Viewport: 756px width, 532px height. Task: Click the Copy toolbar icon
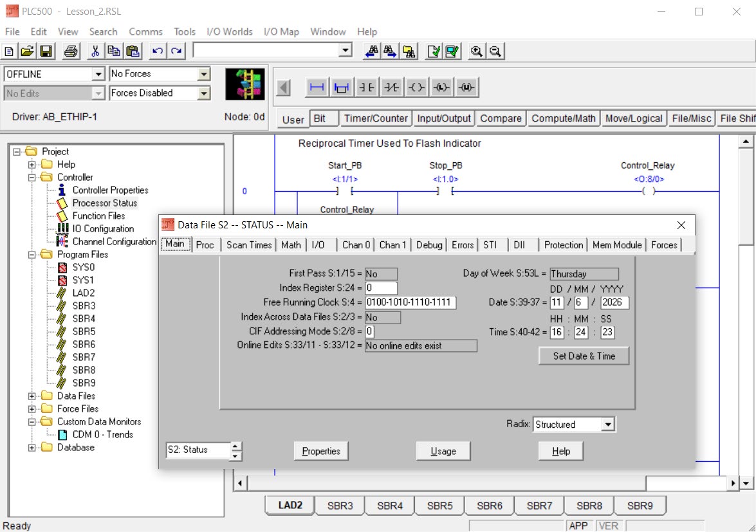tap(114, 51)
